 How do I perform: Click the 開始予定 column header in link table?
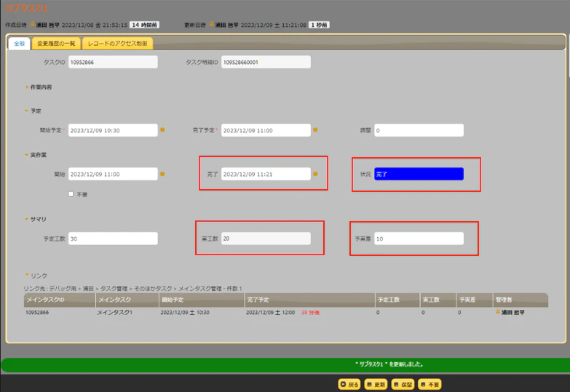point(202,300)
